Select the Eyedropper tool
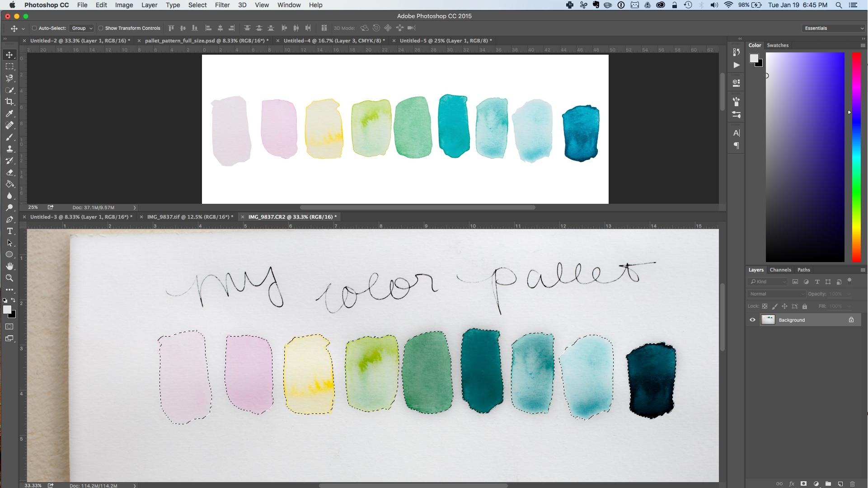The height and width of the screenshot is (488, 868). tap(9, 113)
